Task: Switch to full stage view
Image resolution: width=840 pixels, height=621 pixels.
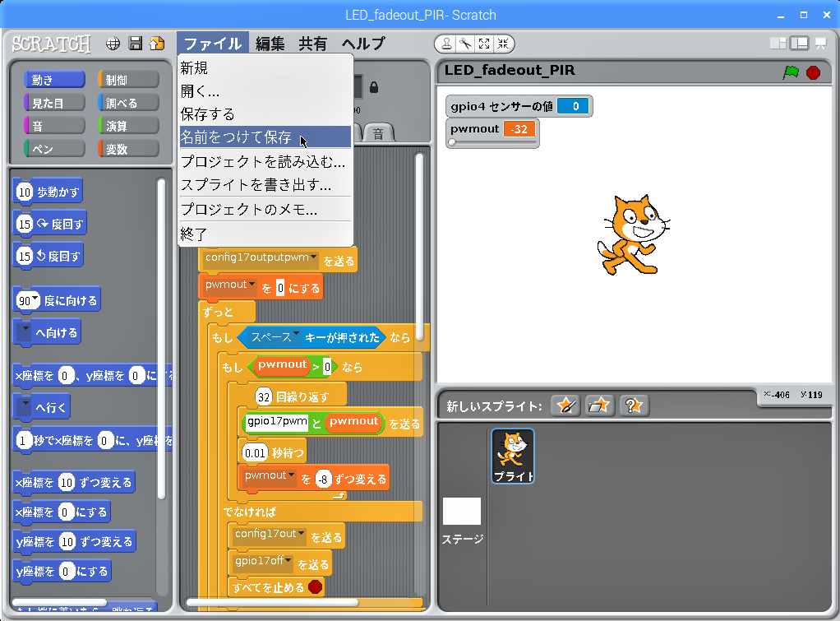Action: [799, 44]
